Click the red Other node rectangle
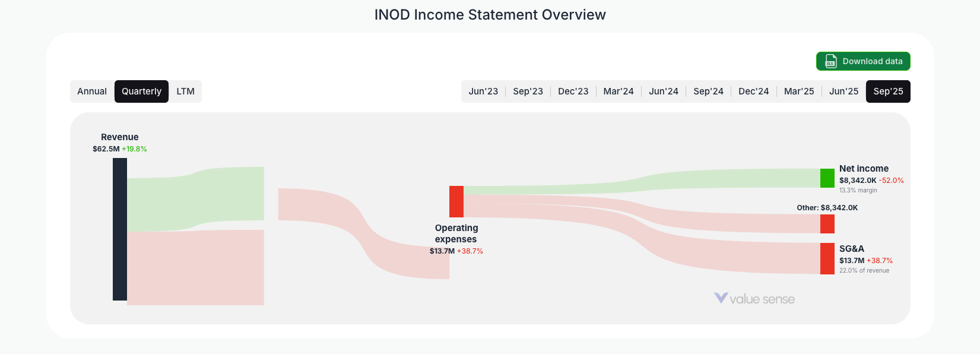 click(827, 224)
